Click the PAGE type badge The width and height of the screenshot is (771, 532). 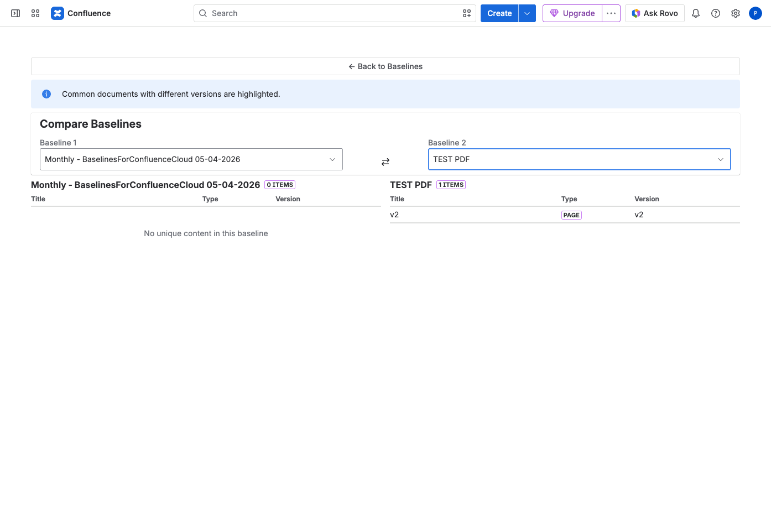[x=571, y=215]
